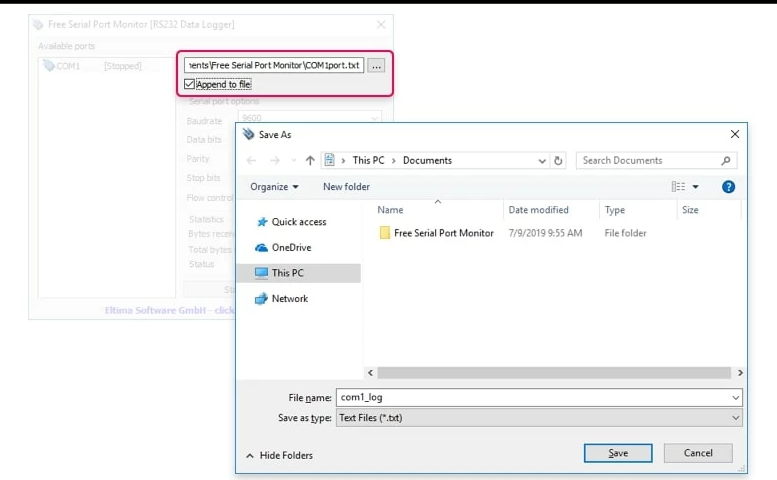Click the change view icon
777x480 pixels.
(x=678, y=187)
